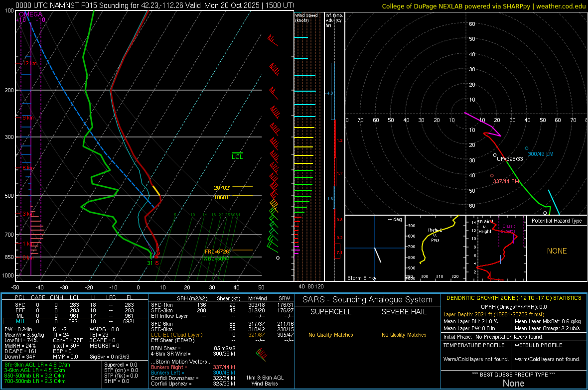The image size is (588, 390).
Task: Click the 850-500mb LR = 3.2 C/km line
Action: (x=35, y=376)
